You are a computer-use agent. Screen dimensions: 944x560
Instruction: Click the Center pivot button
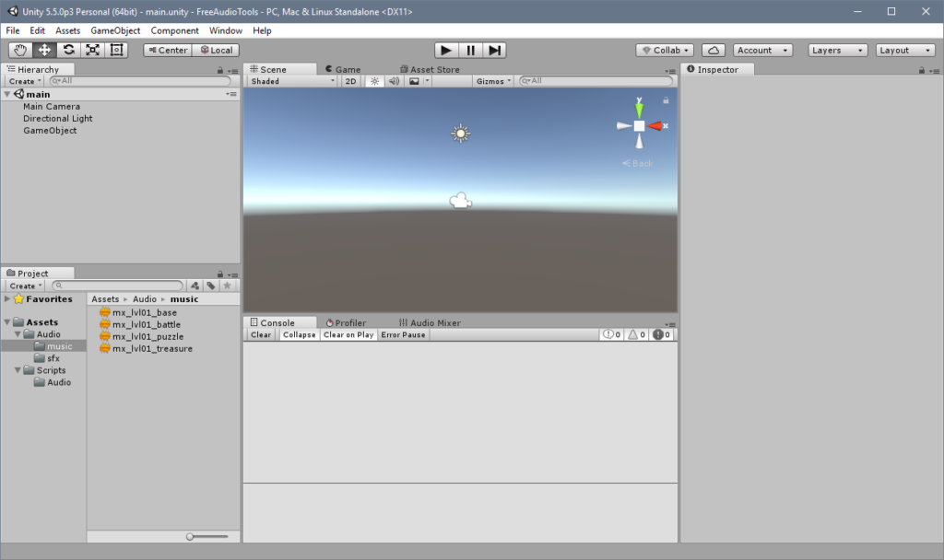pos(167,50)
